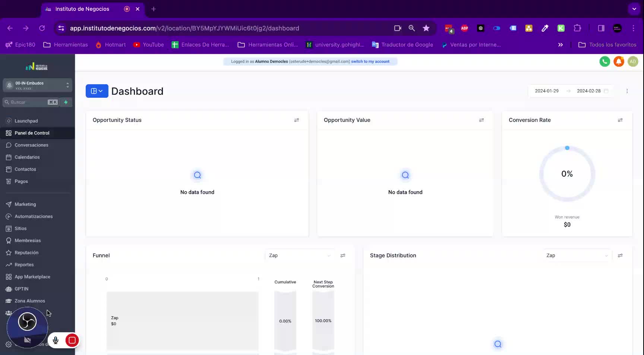Click the Zona Alumnos graduation icon

point(9,301)
